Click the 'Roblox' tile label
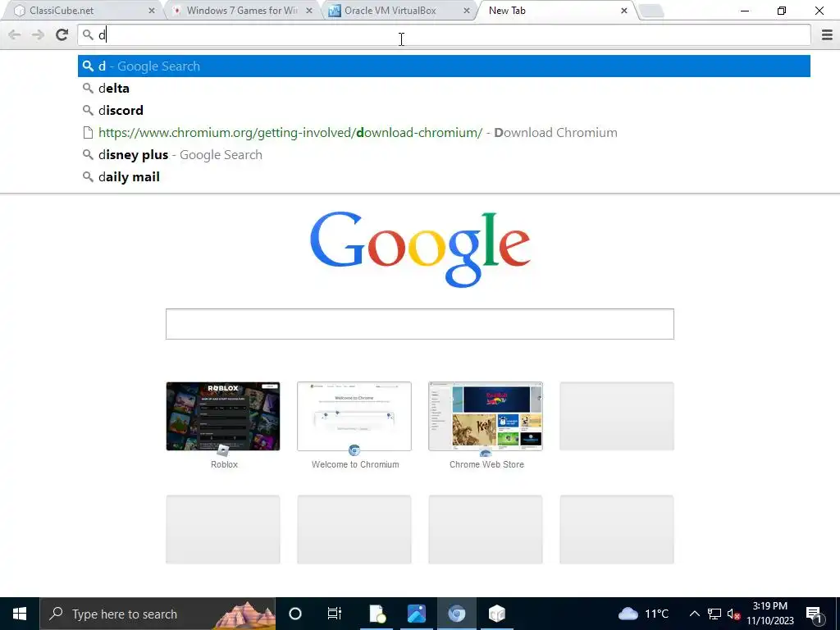The height and width of the screenshot is (630, 840). coord(224,464)
